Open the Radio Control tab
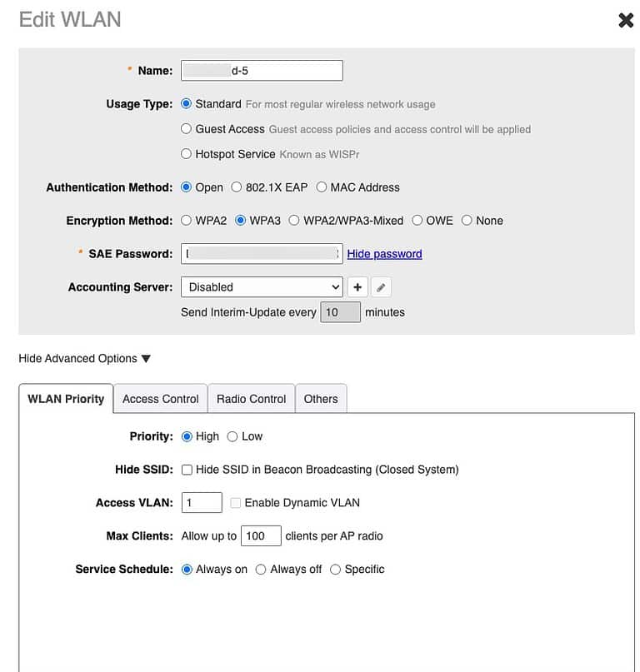Screen dimensions: 640x672 251,398
